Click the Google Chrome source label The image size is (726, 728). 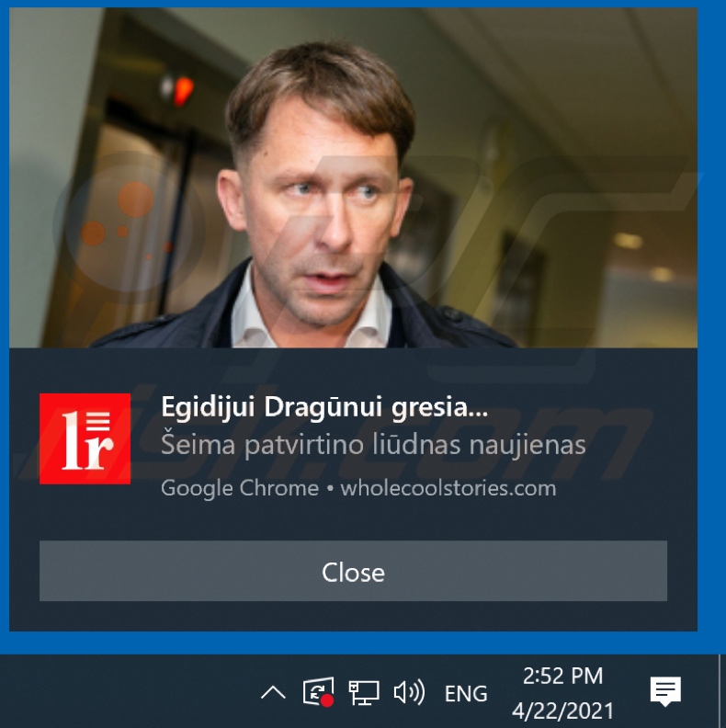(240, 489)
